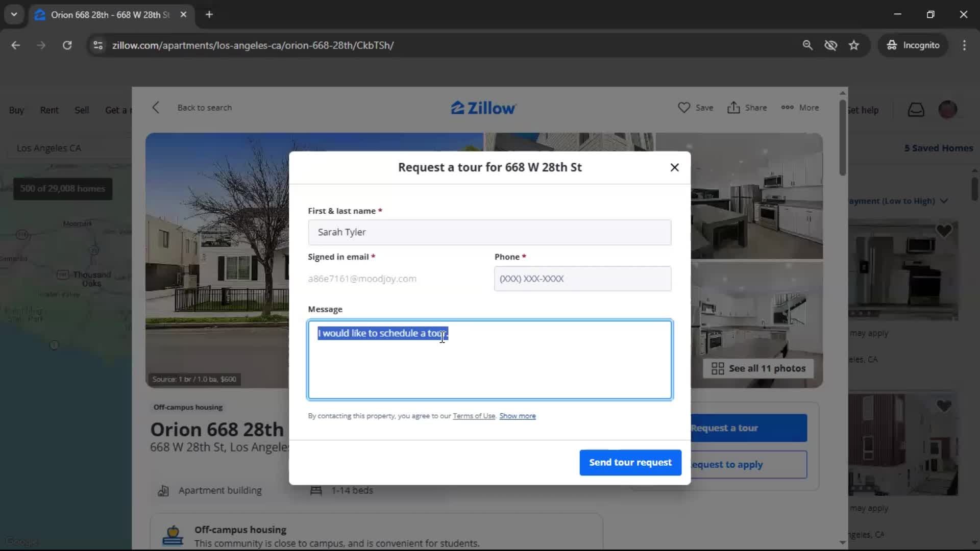This screenshot has height=551, width=980.
Task: Select the Orion 668 28th browser tab
Action: tap(110, 15)
